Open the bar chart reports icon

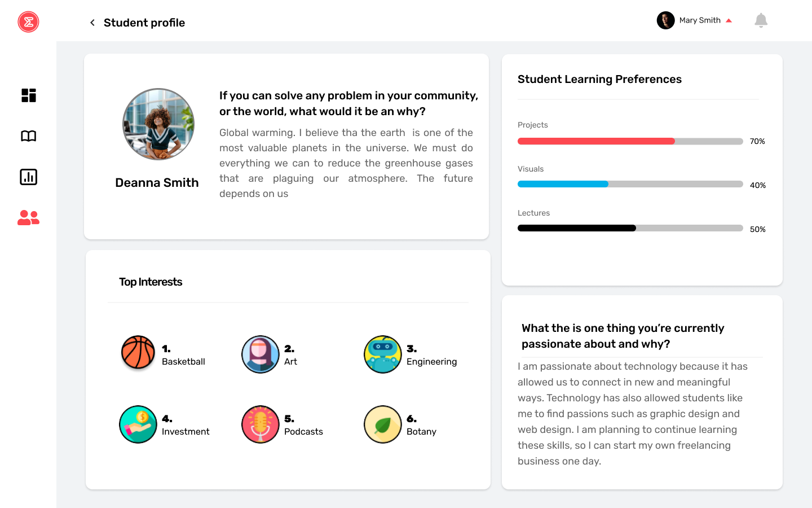click(28, 177)
